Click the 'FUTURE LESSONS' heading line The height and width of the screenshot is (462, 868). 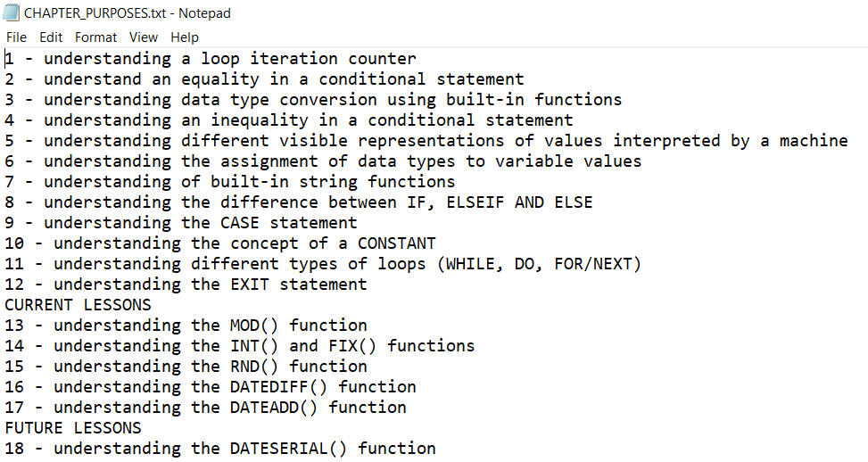(73, 428)
